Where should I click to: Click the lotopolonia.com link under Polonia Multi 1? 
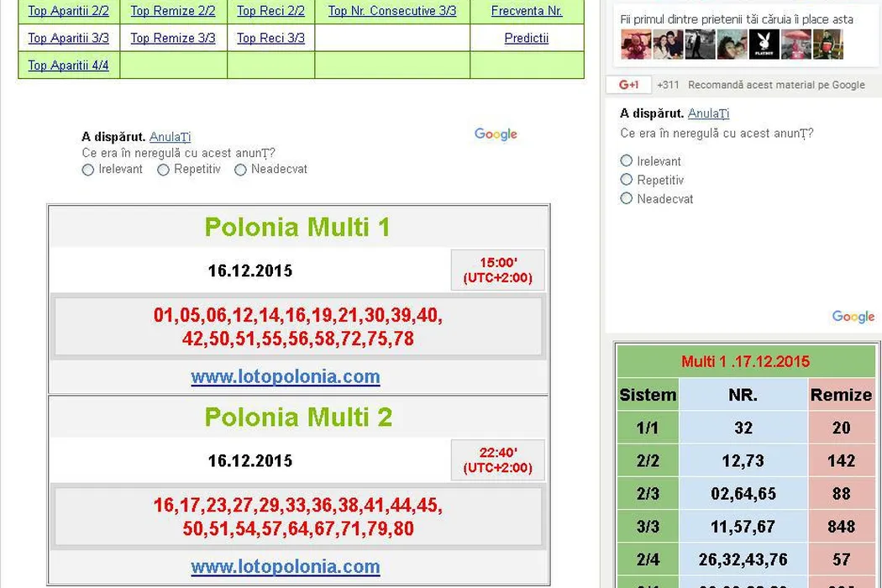coord(286,377)
